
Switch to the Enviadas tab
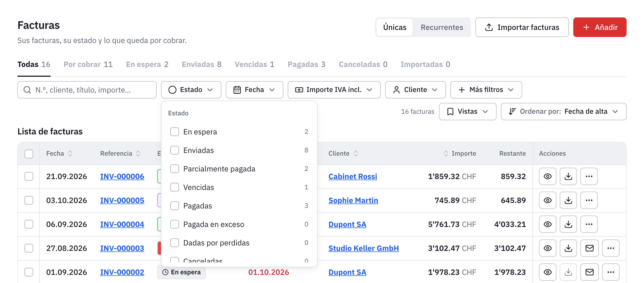202,64
